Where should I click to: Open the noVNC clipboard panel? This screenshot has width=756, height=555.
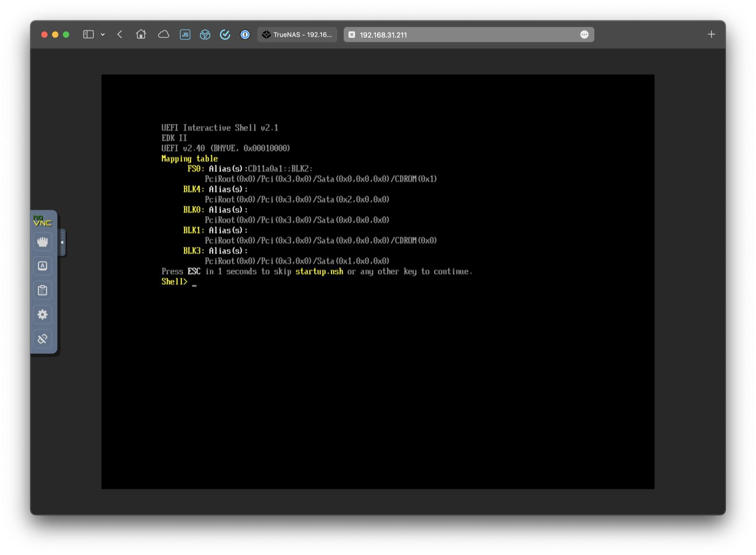(43, 290)
